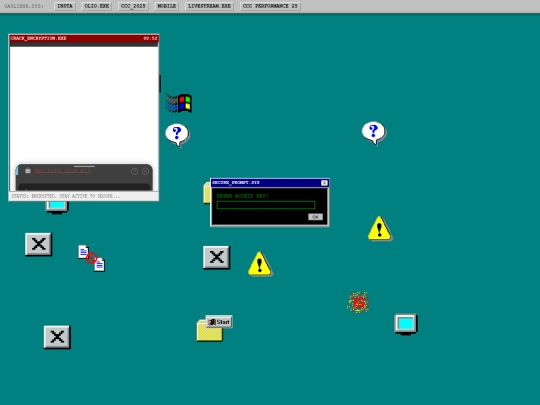Click the 00:52 timer in title bar

[x=150, y=38]
